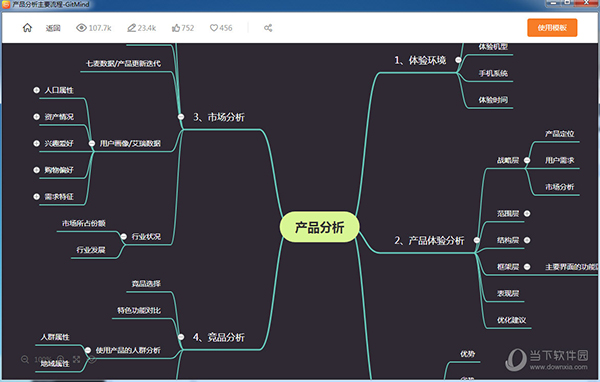Select the 购物偏好 node text
Screen dimensions: 600x382
tap(59, 170)
